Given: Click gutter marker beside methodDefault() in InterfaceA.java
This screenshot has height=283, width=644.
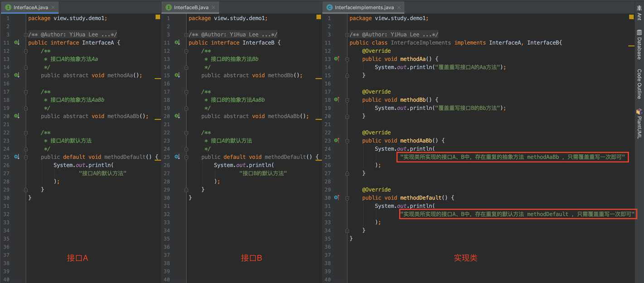Looking at the screenshot, I should (x=17, y=157).
